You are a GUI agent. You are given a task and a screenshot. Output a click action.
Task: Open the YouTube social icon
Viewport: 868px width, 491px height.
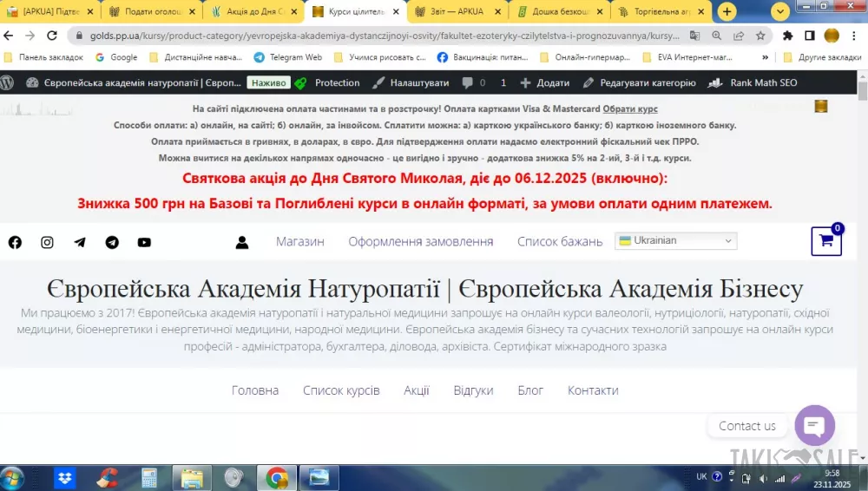[144, 242]
